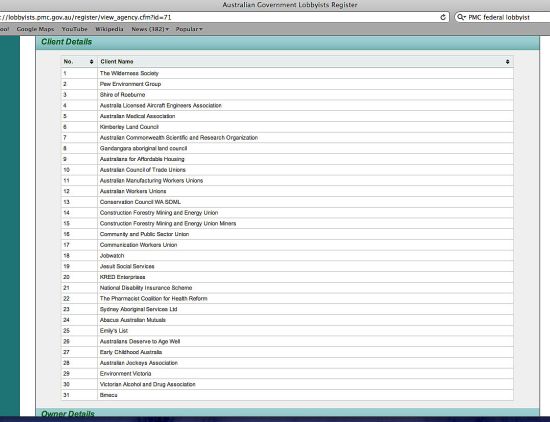Expand the News (182) bookmarks menu
This screenshot has height=422, width=550.
tap(150, 29)
